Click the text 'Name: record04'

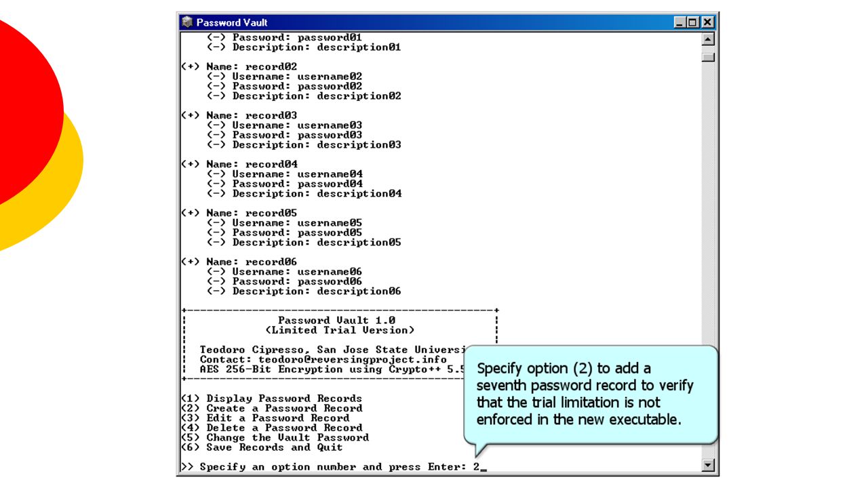point(252,164)
